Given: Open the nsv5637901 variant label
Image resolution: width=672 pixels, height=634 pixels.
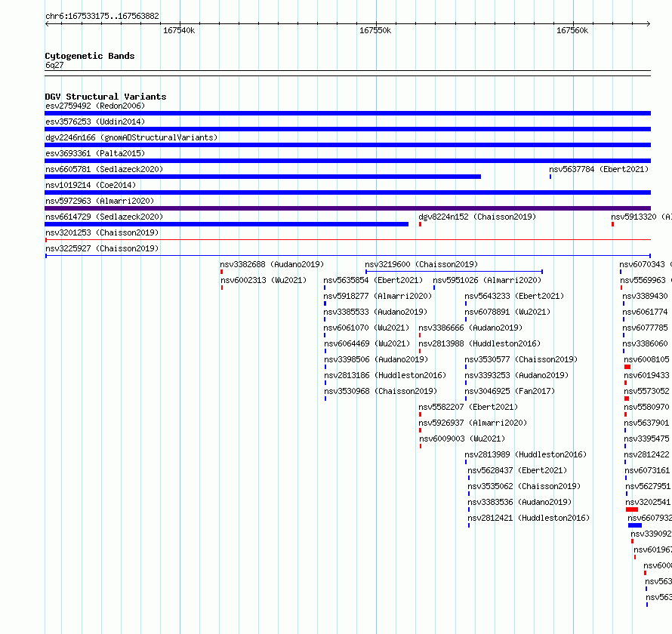Looking at the screenshot, I should tap(646, 423).
